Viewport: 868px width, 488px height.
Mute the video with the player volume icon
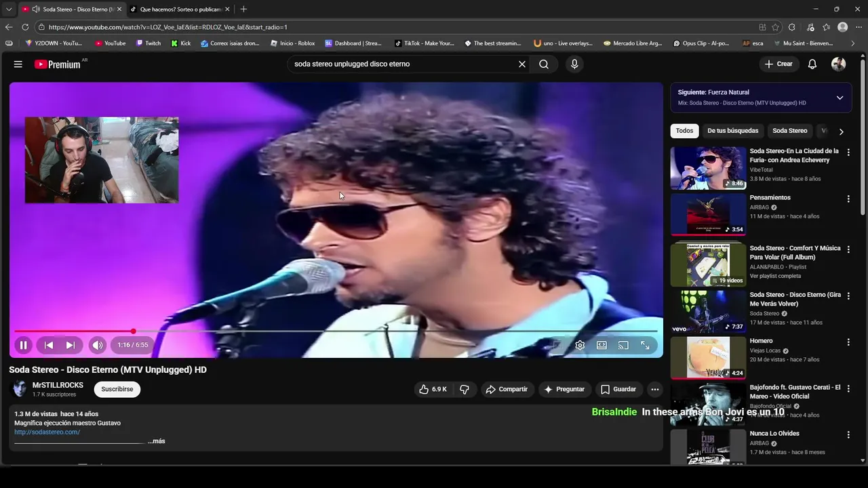(x=98, y=345)
